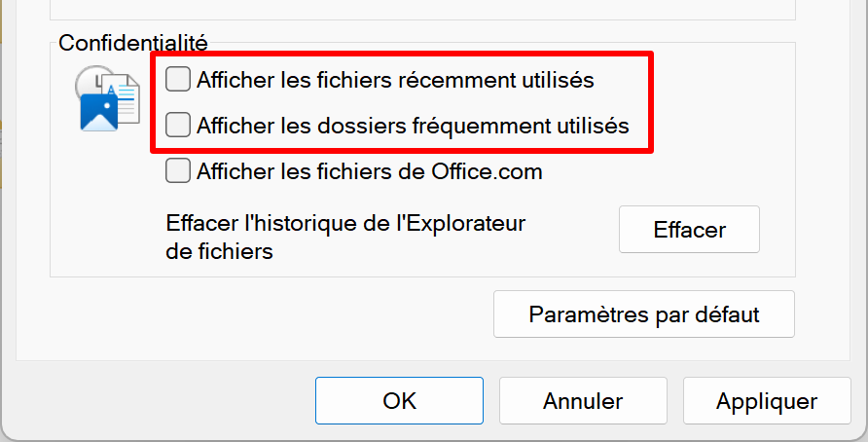Confirm the dialog with OK
The height and width of the screenshot is (442, 868).
[399, 400]
